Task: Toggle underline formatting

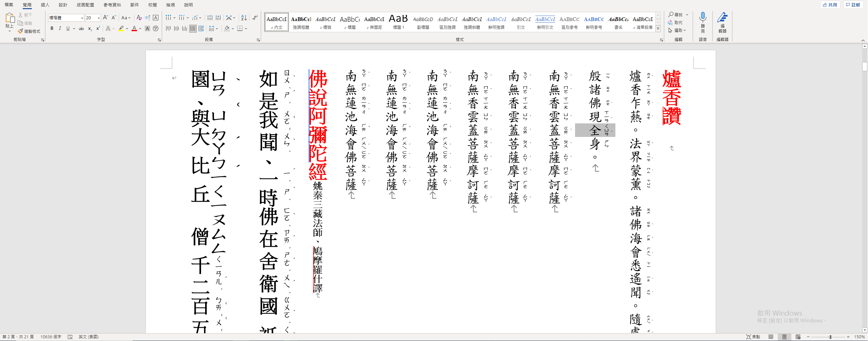Action: [68, 28]
